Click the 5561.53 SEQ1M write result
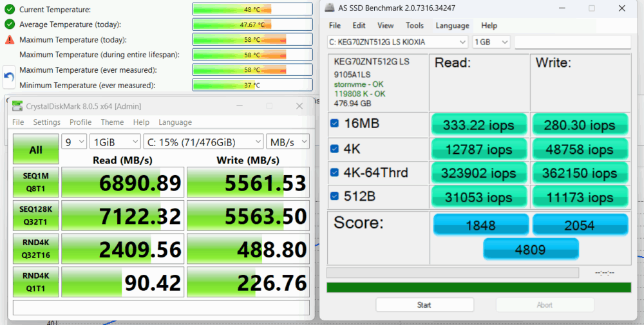This screenshot has height=325, width=644. 248,182
